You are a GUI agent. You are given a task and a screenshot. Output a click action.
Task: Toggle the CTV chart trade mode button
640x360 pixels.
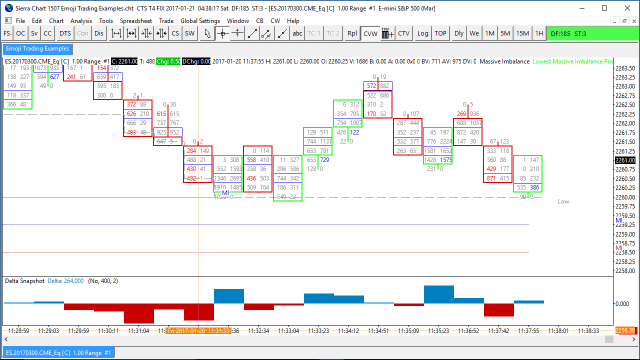[x=404, y=33]
